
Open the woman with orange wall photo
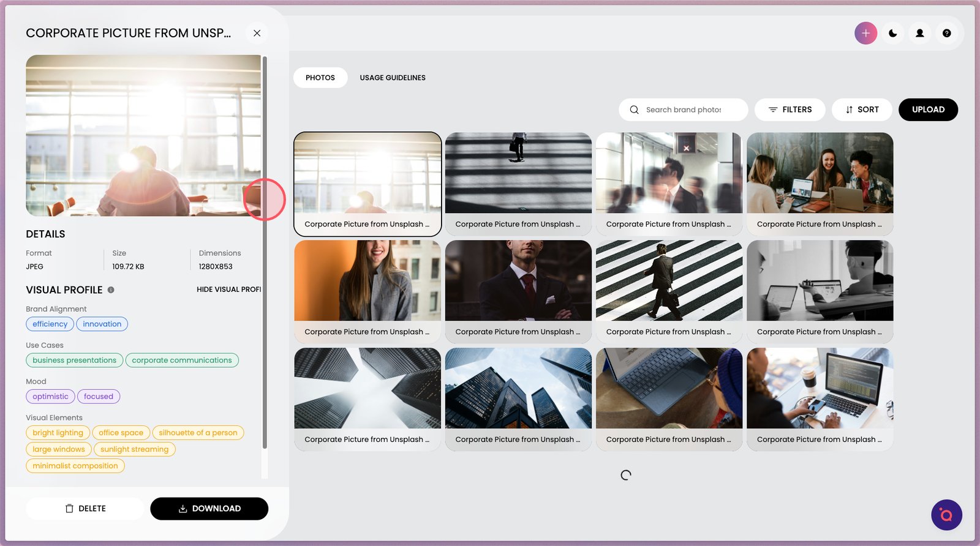tap(367, 281)
